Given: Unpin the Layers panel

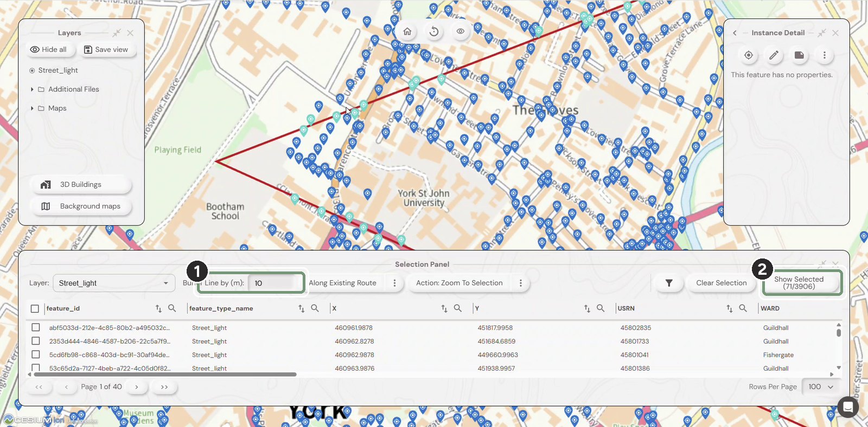Looking at the screenshot, I should tap(117, 33).
